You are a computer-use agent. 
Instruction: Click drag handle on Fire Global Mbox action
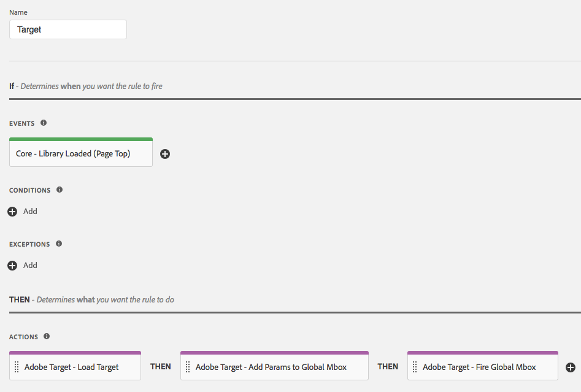click(415, 367)
